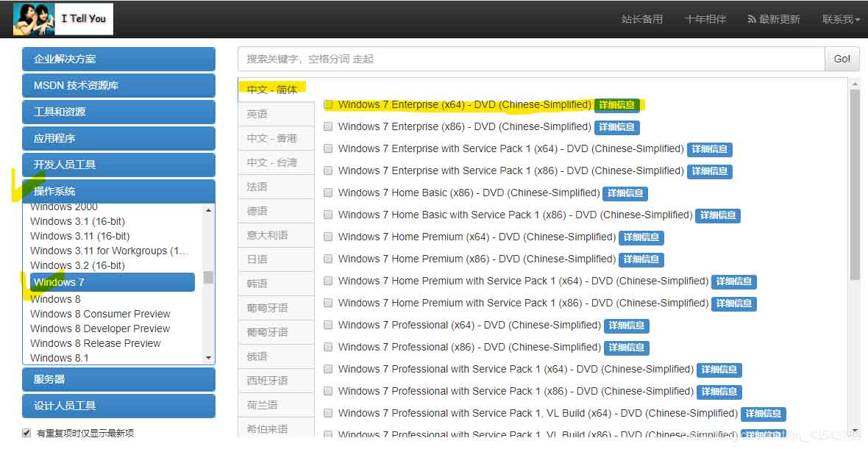Switch to the 英语 language tab
Screen dimensions: 868x449
point(276,114)
